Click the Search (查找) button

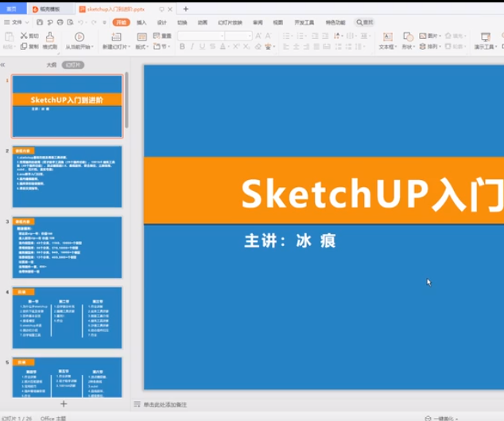click(365, 22)
